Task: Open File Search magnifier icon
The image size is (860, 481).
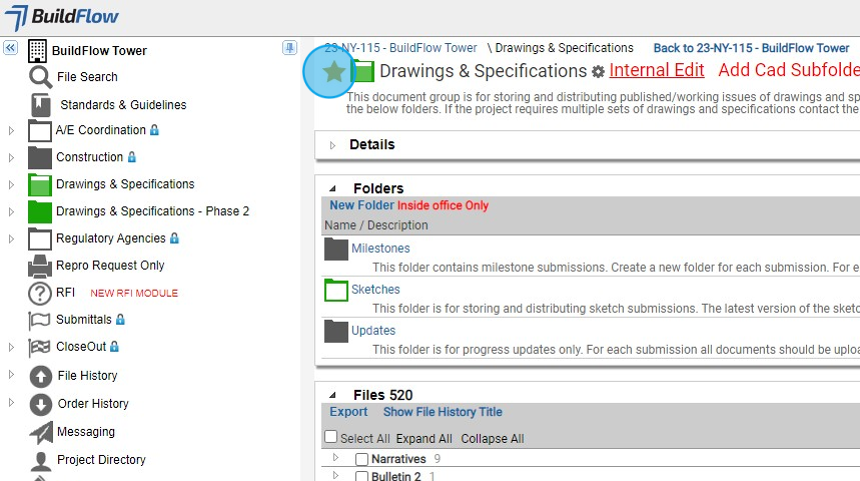Action: pyautogui.click(x=41, y=77)
